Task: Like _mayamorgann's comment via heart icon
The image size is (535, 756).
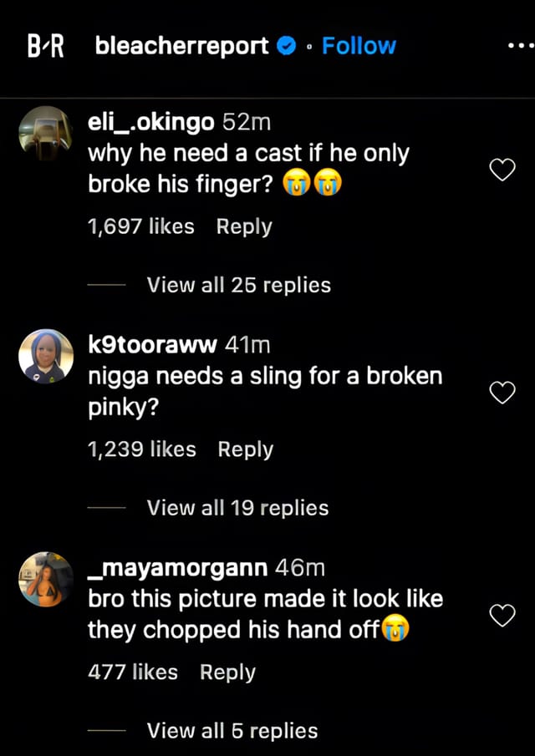Action: coord(502,614)
